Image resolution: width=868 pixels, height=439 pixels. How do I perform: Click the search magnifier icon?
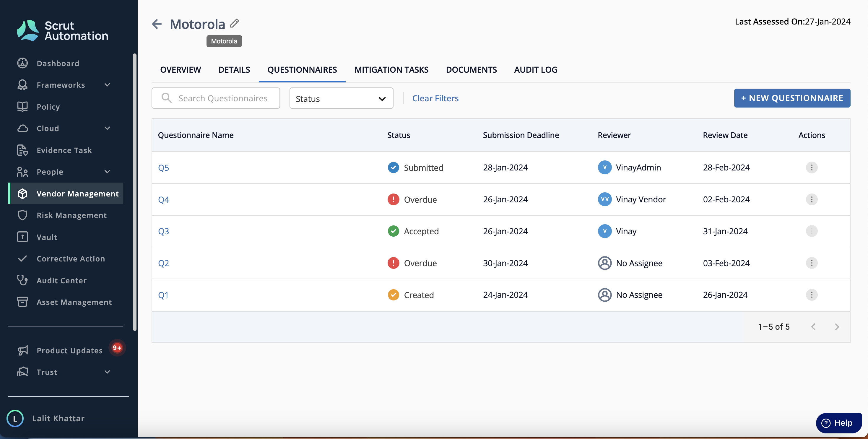tap(166, 98)
